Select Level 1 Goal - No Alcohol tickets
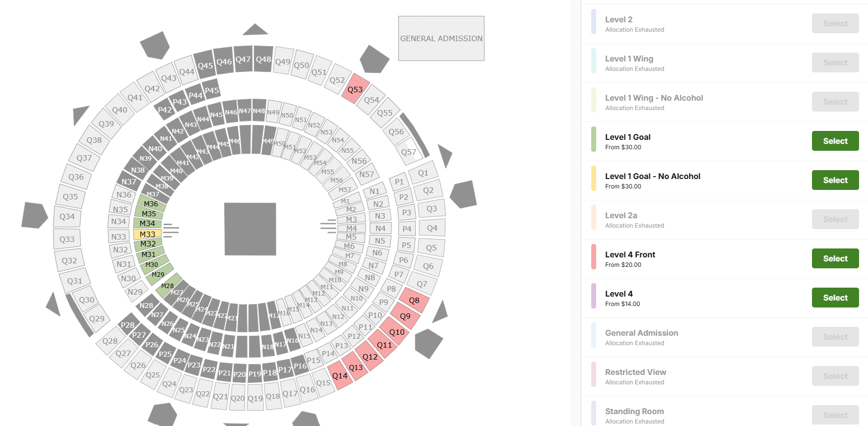868x426 pixels. pyautogui.click(x=835, y=180)
